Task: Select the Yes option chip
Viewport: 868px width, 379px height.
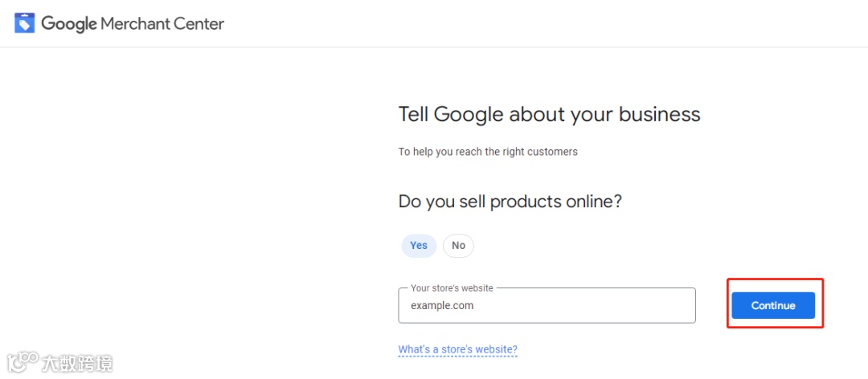Action: [x=419, y=246]
